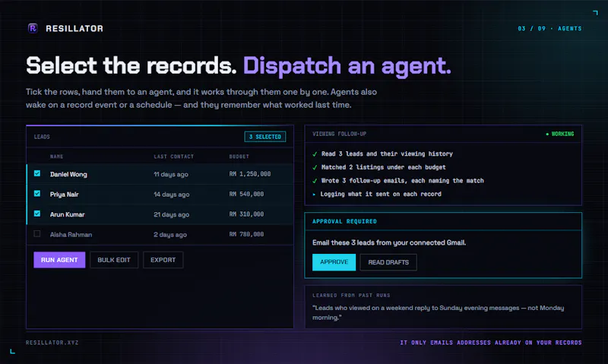Select the Priya Nair name cell

tap(65, 195)
